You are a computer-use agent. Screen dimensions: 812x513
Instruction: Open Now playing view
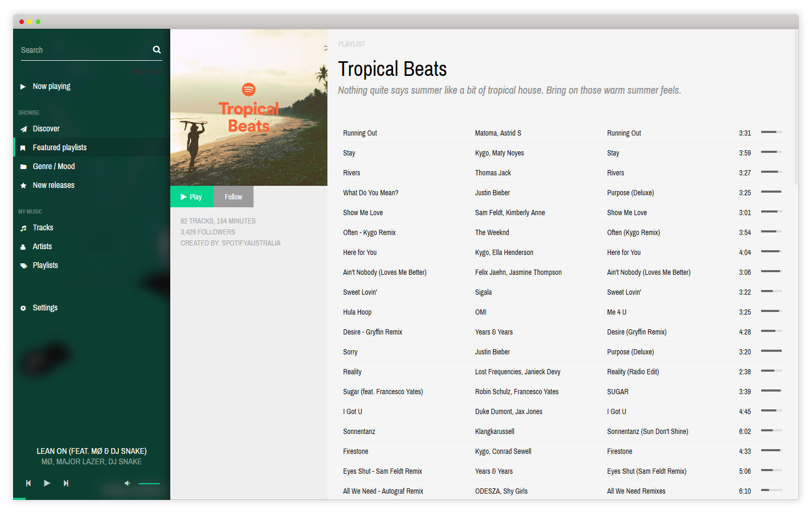tap(51, 86)
